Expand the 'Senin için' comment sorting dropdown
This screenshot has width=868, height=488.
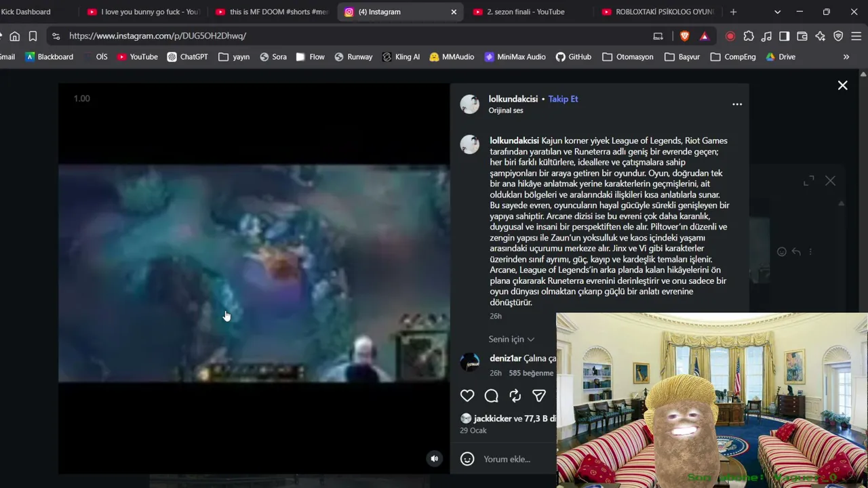511,339
